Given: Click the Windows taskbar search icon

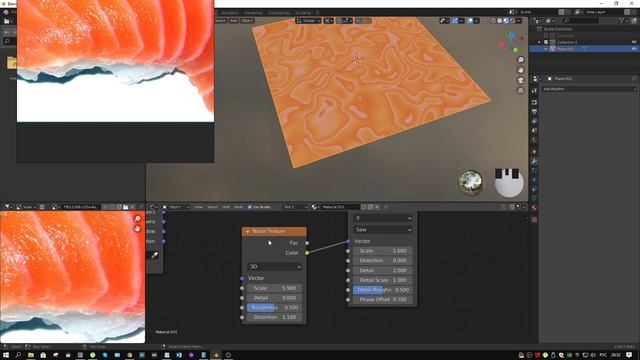Looking at the screenshot, I should (18, 355).
